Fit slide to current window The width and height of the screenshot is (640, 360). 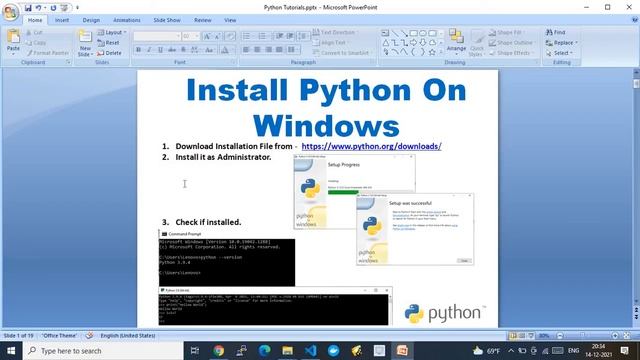[x=627, y=336]
